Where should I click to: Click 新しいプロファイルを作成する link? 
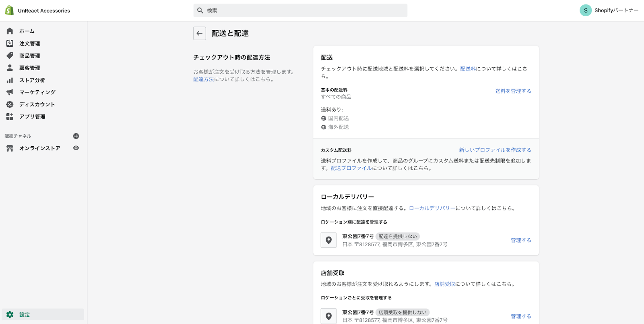495,150
